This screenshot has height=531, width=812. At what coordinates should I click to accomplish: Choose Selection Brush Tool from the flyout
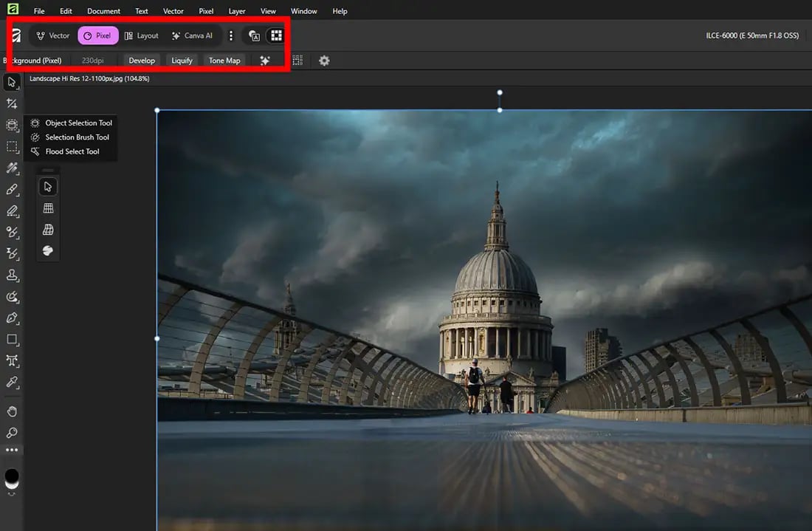72,137
